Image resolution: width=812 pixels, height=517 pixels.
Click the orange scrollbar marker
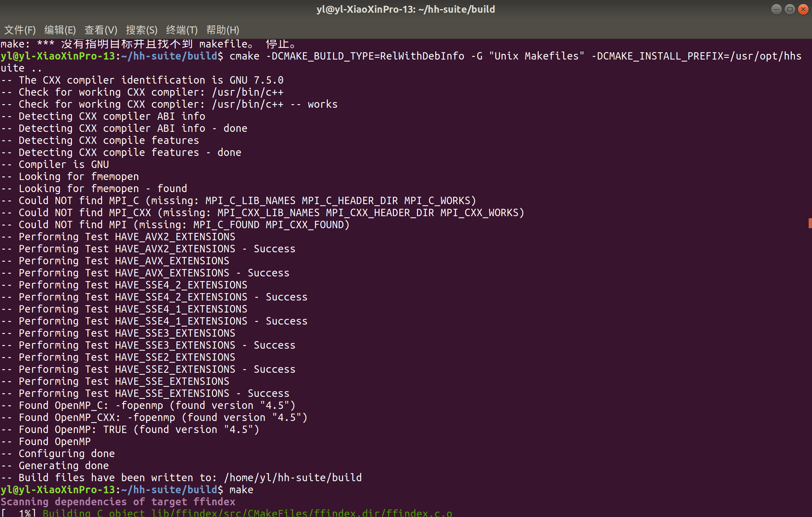(810, 223)
